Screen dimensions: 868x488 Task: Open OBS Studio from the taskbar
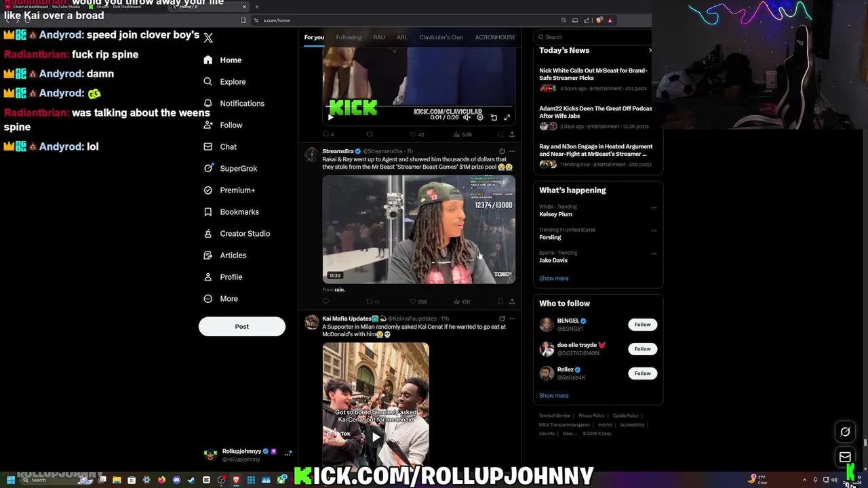click(x=221, y=480)
